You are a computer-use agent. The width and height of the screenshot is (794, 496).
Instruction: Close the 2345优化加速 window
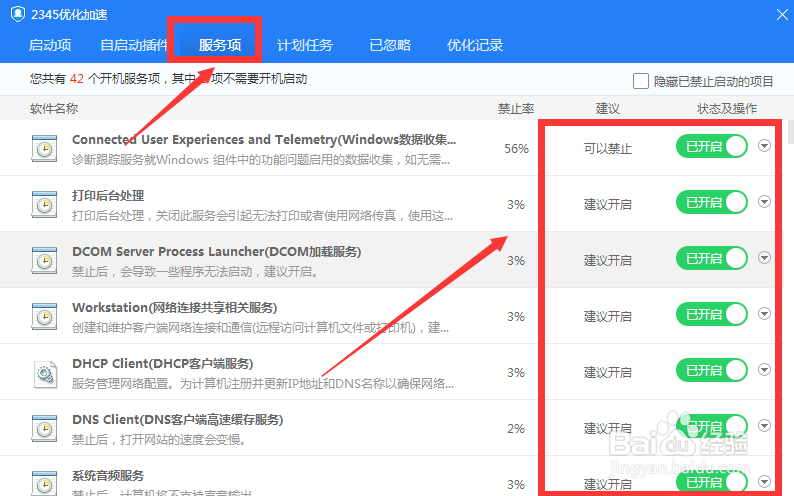782,15
